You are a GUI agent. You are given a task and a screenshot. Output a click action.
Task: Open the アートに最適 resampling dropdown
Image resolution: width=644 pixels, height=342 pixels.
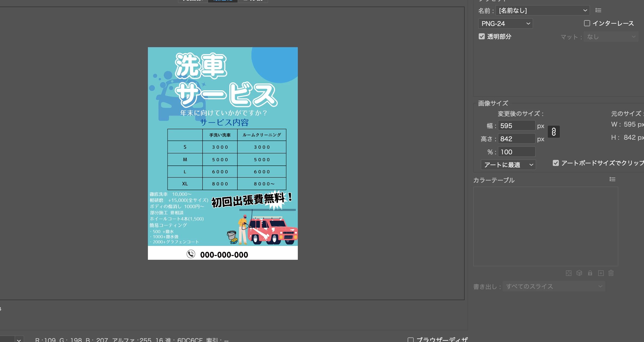coord(508,165)
